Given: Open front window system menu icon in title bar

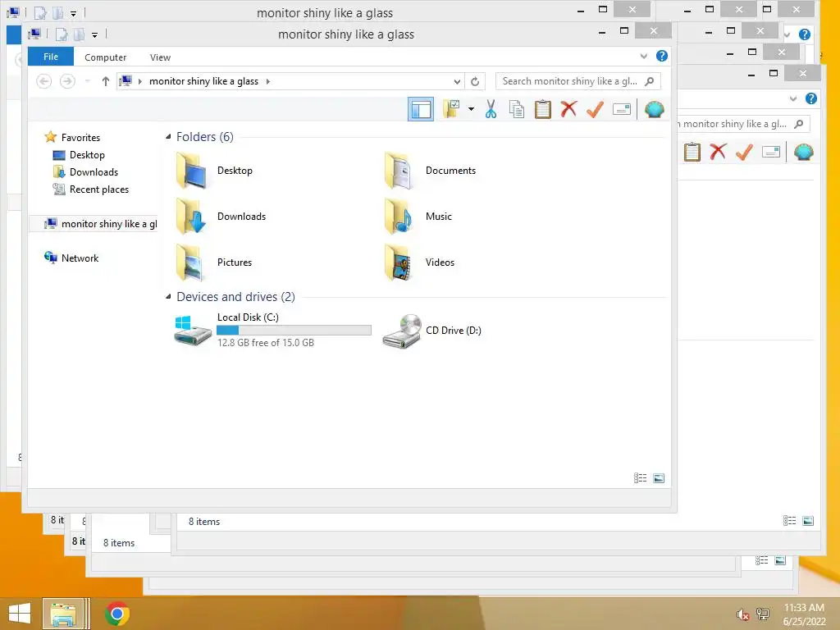Looking at the screenshot, I should click(x=34, y=34).
